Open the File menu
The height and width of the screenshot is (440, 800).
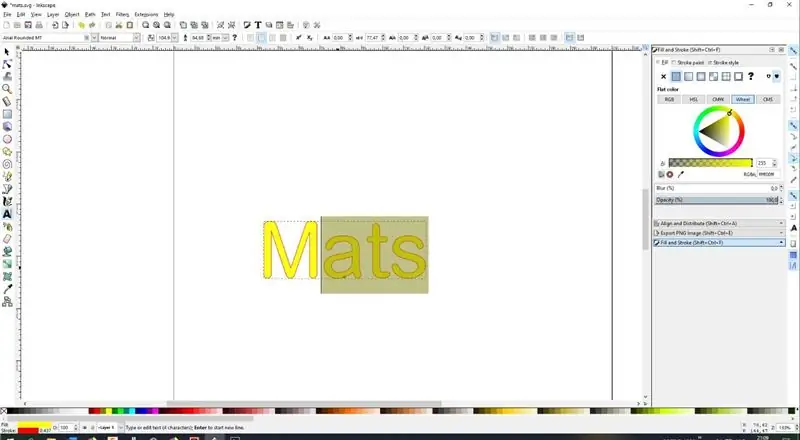tap(7, 15)
